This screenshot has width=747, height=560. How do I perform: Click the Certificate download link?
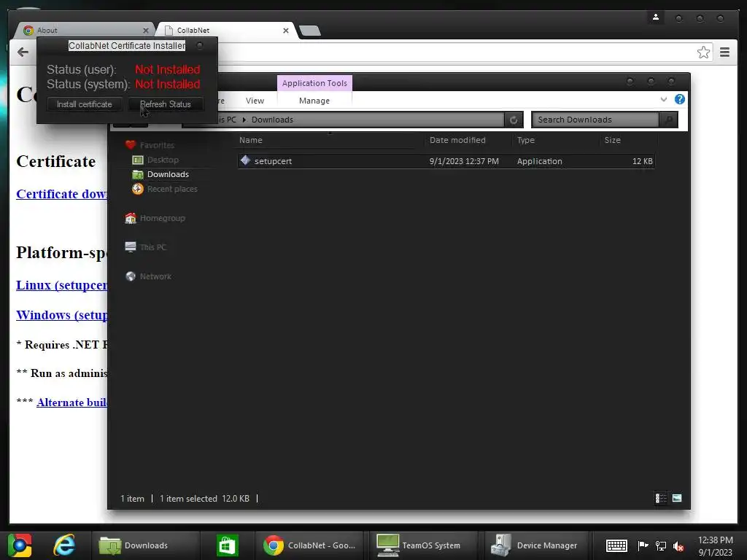click(62, 194)
